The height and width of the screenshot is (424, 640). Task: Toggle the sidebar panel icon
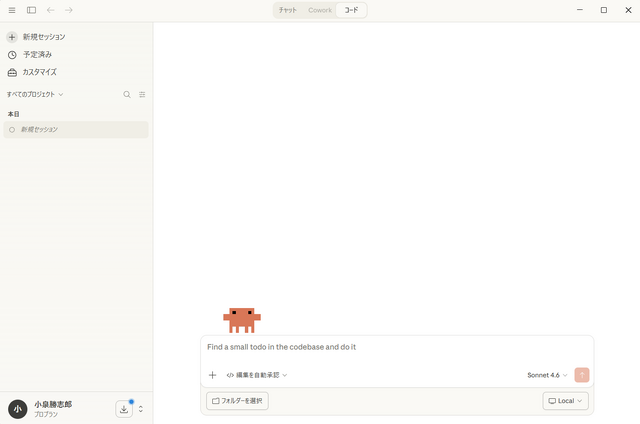click(x=32, y=10)
